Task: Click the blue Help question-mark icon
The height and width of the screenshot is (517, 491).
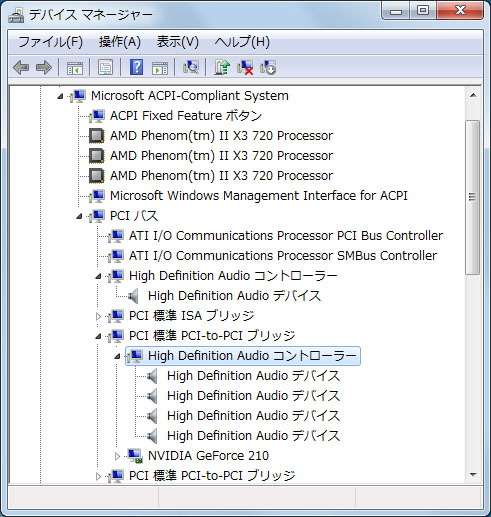Action: (136, 67)
